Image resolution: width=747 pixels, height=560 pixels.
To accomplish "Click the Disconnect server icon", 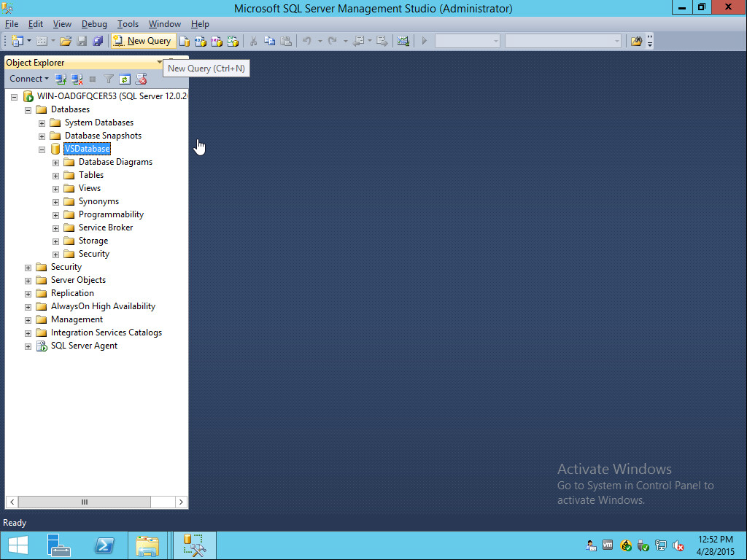I will pyautogui.click(x=77, y=79).
